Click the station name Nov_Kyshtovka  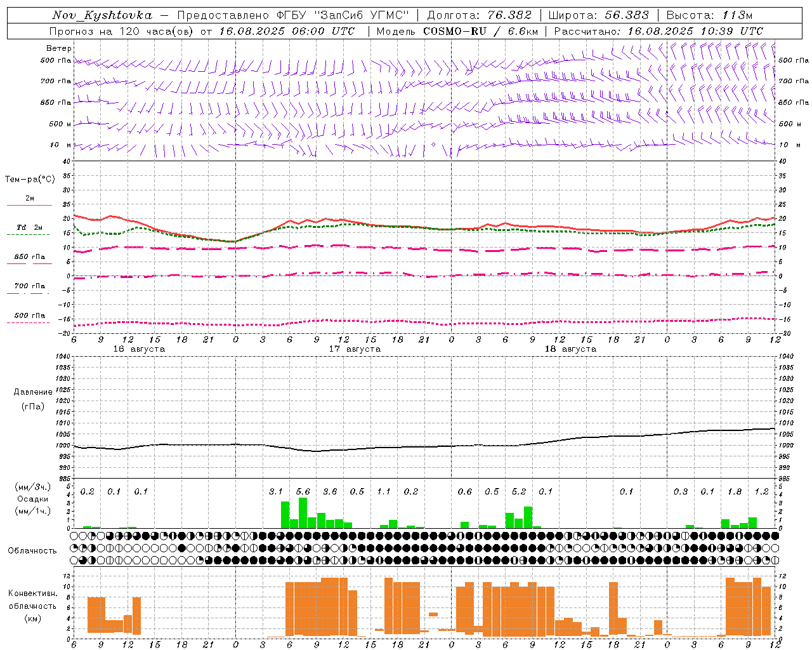[102, 15]
